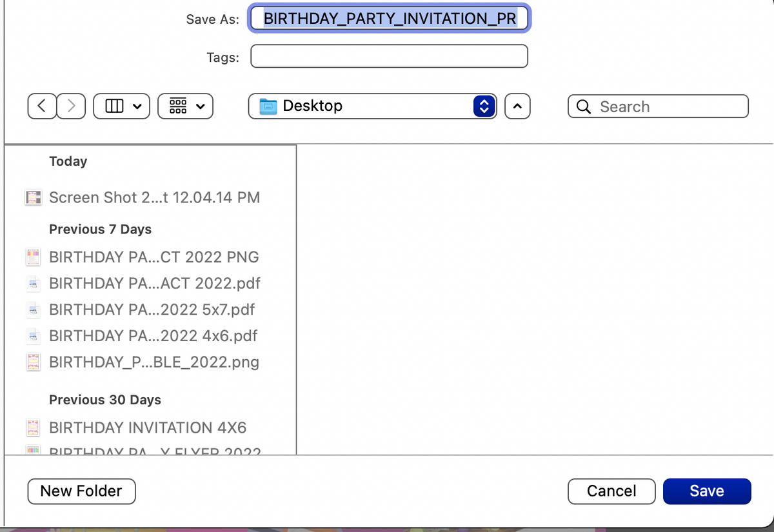Click the BIRTHDAY PA...2022 4x6.pdf file icon
The image size is (774, 532).
tap(33, 336)
